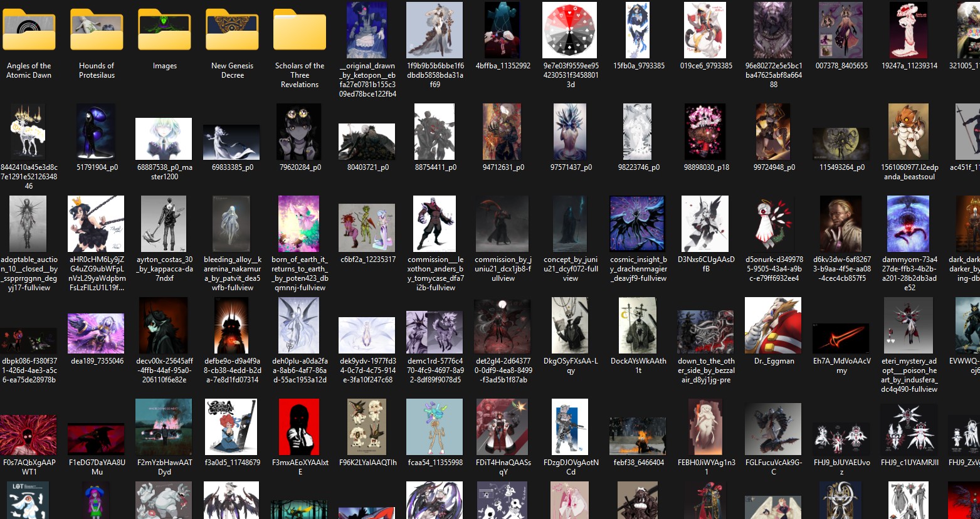The width and height of the screenshot is (980, 519).
Task: Select the 4bffba_11352992 image thumbnail
Action: pyautogui.click(x=503, y=30)
